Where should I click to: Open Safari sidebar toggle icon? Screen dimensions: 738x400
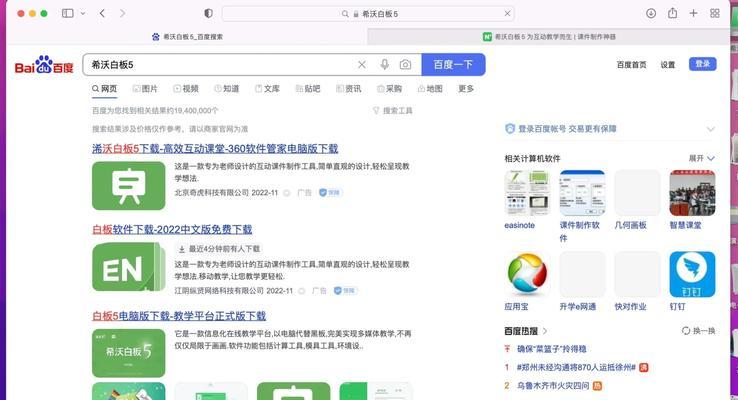[x=68, y=13]
